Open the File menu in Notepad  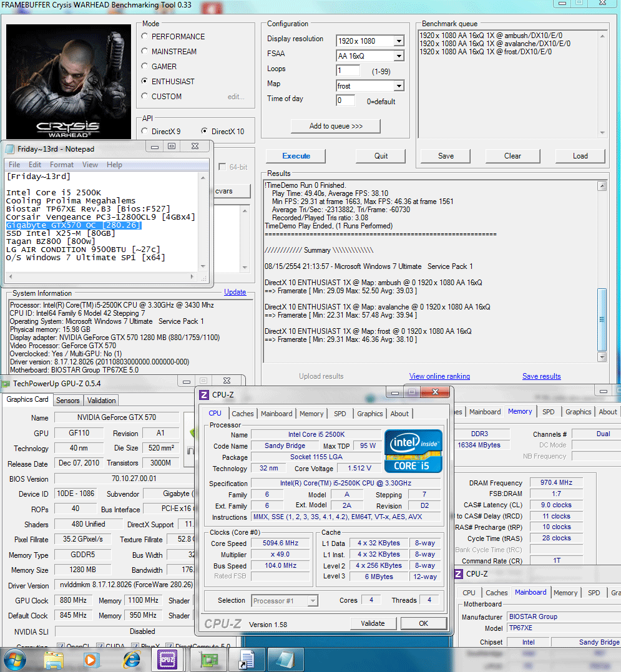coord(14,165)
